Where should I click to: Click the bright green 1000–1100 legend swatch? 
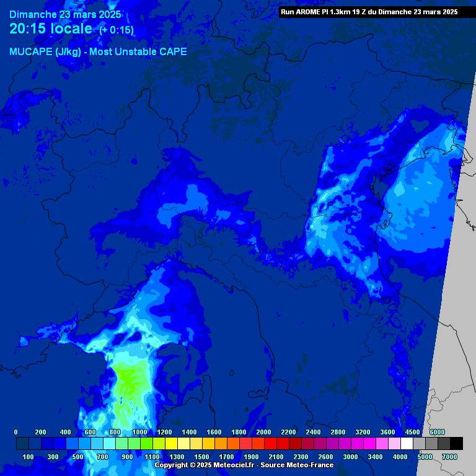point(147,444)
